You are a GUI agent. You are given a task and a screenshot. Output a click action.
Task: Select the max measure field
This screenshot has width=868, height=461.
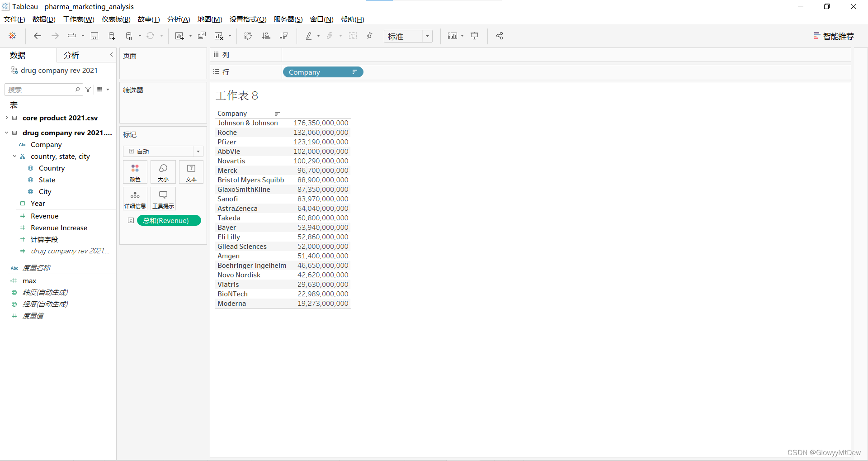click(29, 280)
